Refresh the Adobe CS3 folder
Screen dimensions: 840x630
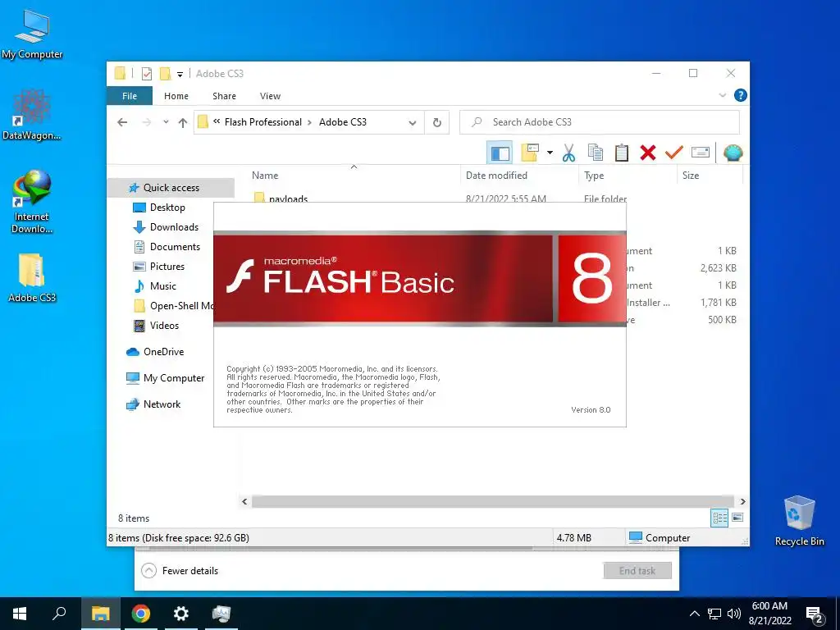(437, 123)
